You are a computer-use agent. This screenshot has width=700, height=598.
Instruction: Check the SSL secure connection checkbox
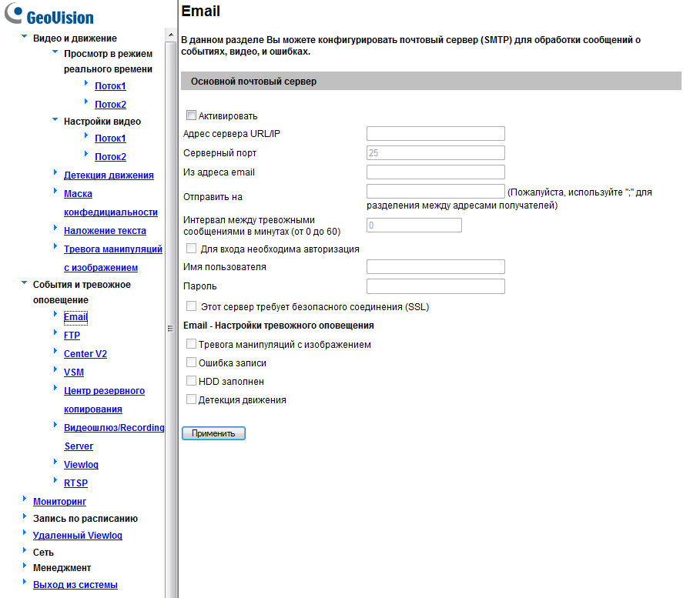coord(191,306)
